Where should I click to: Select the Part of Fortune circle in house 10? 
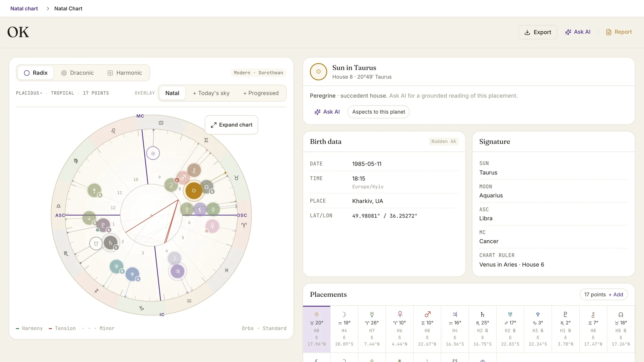[x=153, y=154]
